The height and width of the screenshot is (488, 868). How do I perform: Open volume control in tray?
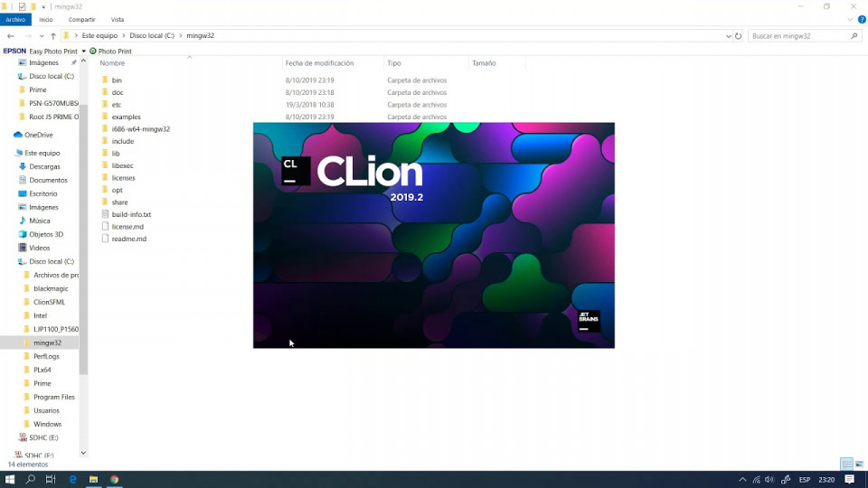point(769,480)
